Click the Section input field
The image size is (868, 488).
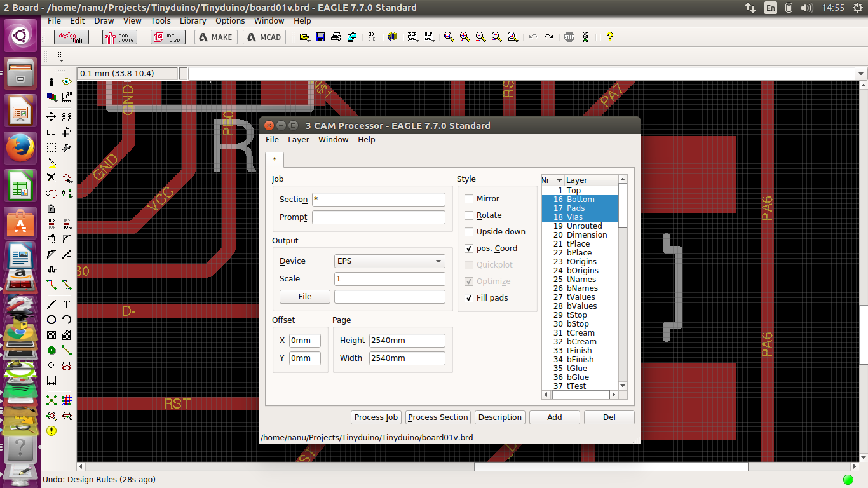pos(378,200)
